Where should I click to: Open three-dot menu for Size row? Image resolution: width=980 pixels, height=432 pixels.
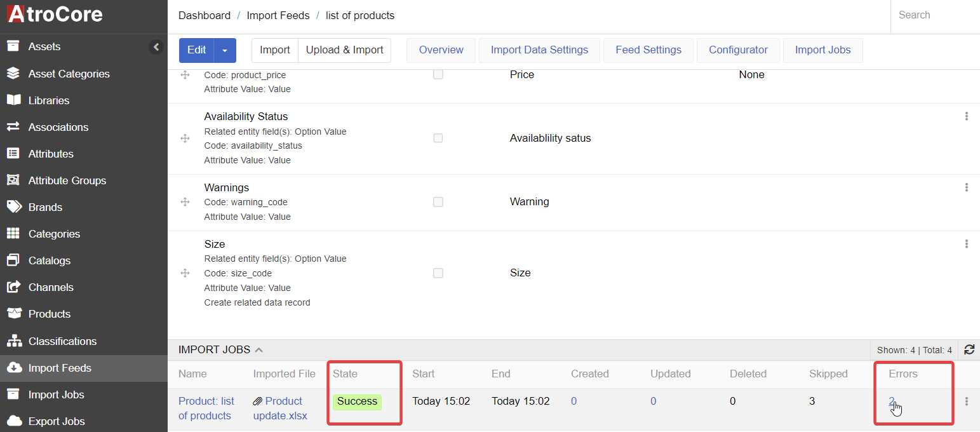(966, 244)
